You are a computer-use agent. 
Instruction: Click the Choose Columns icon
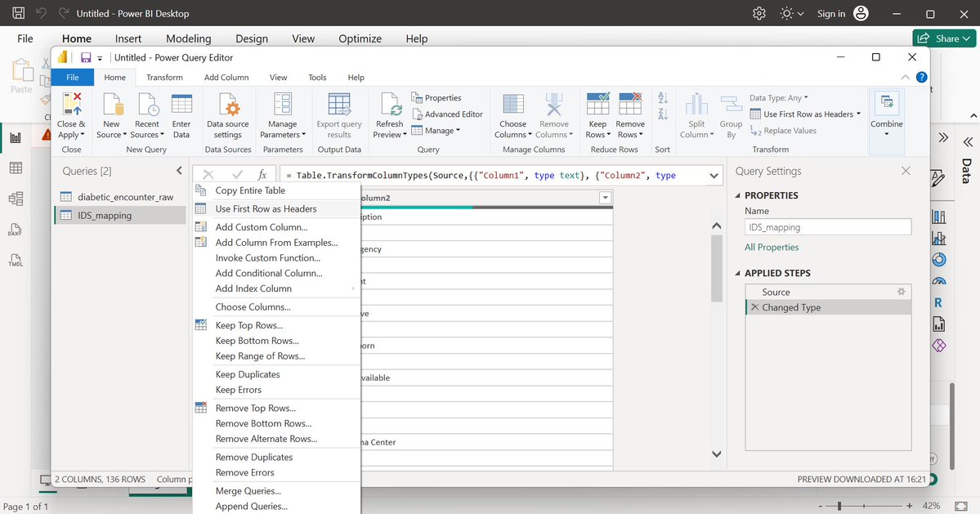(513, 105)
